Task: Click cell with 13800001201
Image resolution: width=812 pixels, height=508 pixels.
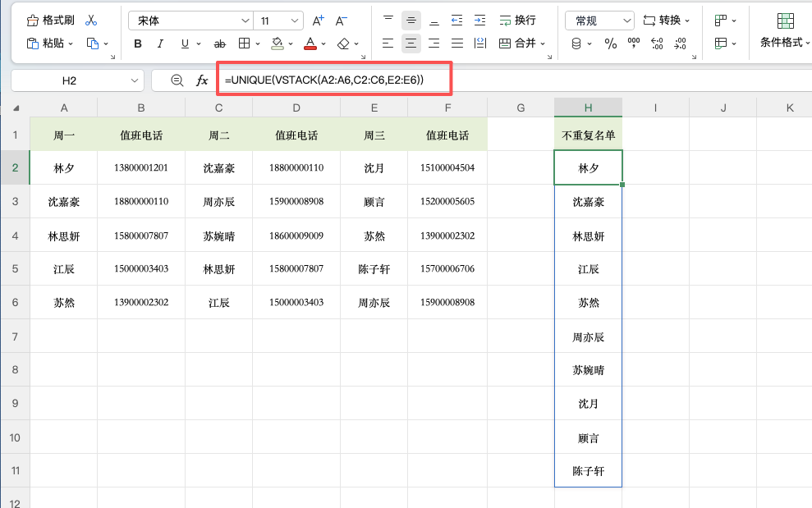Action: pyautogui.click(x=141, y=167)
